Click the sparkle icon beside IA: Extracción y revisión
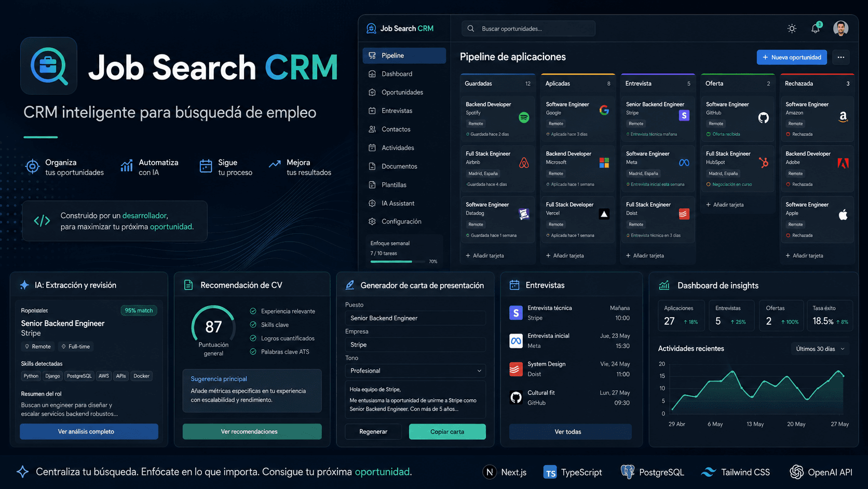 coord(24,285)
